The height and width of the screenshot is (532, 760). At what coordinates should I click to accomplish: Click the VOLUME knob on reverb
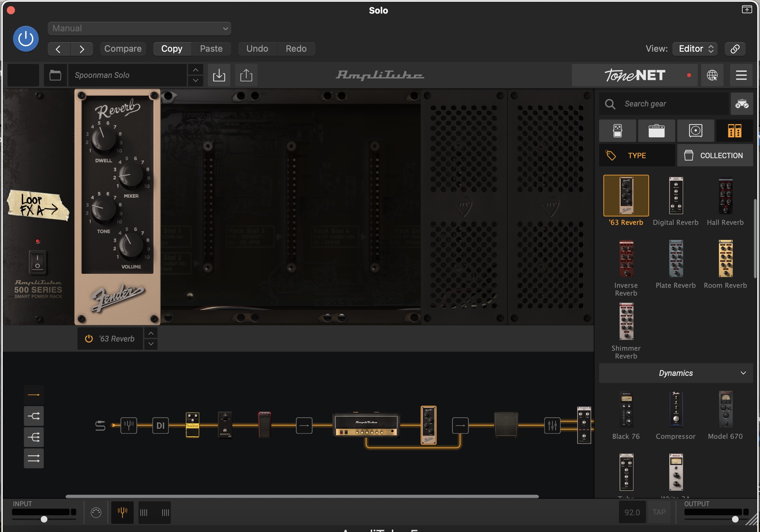(x=131, y=246)
